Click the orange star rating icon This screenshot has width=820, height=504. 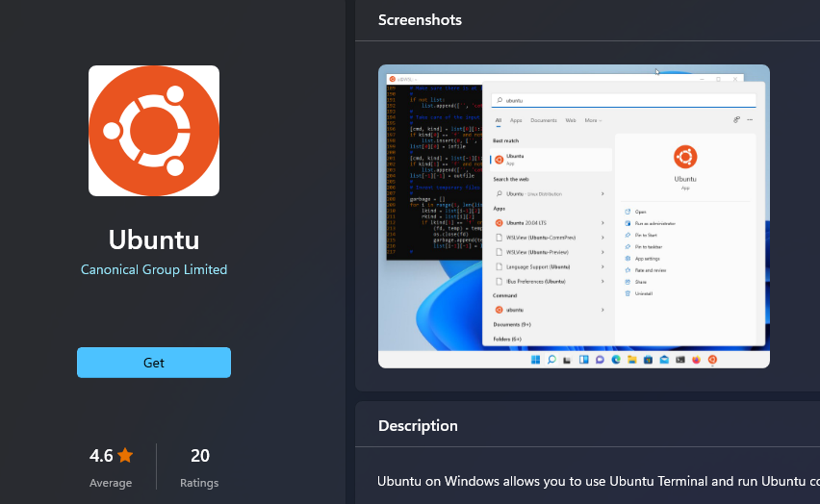pos(125,455)
